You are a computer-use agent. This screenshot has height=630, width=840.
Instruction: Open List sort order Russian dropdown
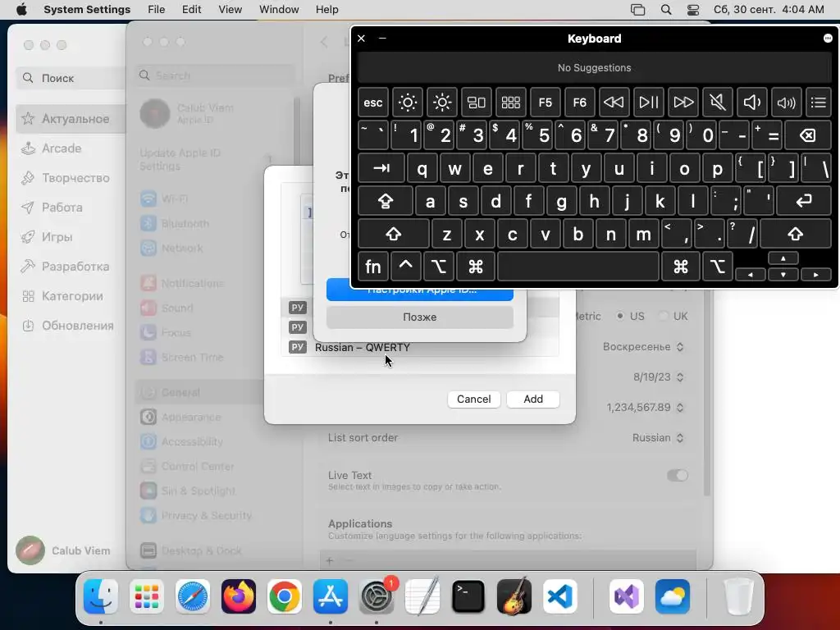click(659, 438)
